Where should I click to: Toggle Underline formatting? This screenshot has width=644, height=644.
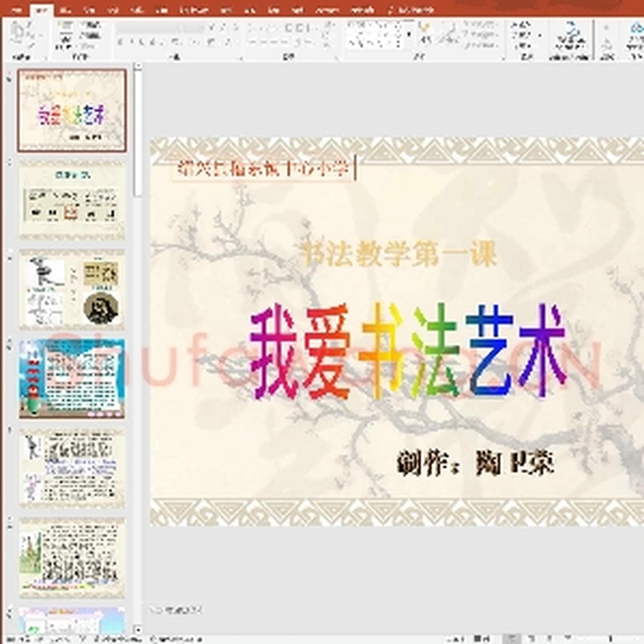click(142, 42)
